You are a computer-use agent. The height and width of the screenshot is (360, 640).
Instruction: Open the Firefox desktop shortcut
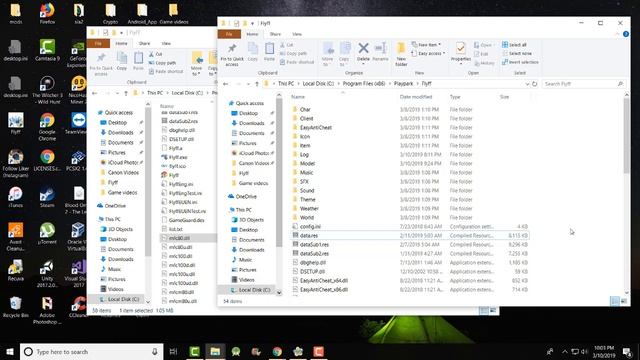coord(47,13)
